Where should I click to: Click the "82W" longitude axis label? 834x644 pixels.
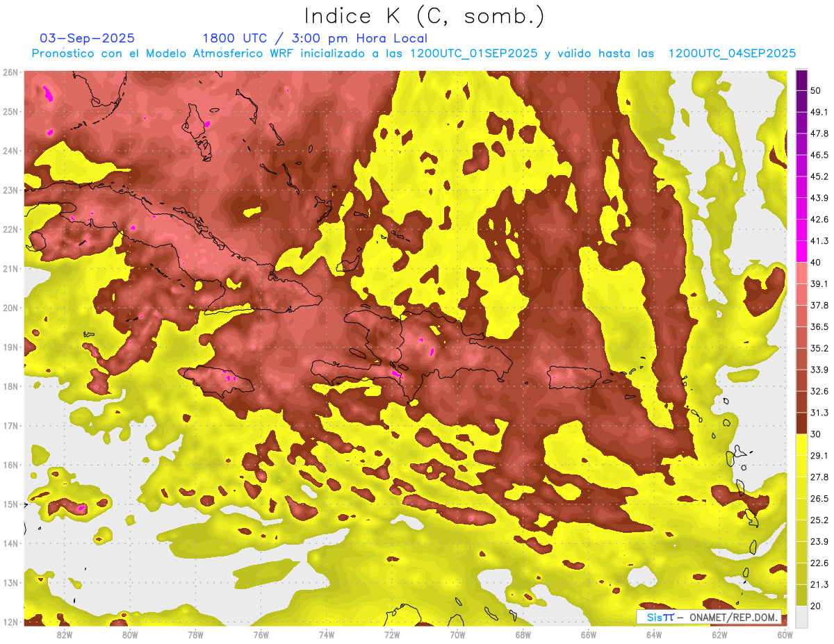pyautogui.click(x=65, y=635)
